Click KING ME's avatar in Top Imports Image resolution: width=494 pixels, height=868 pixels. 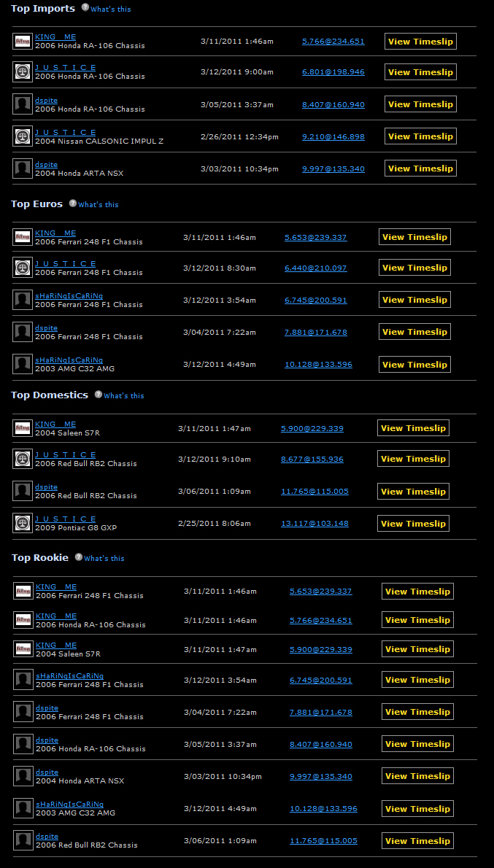(x=23, y=41)
